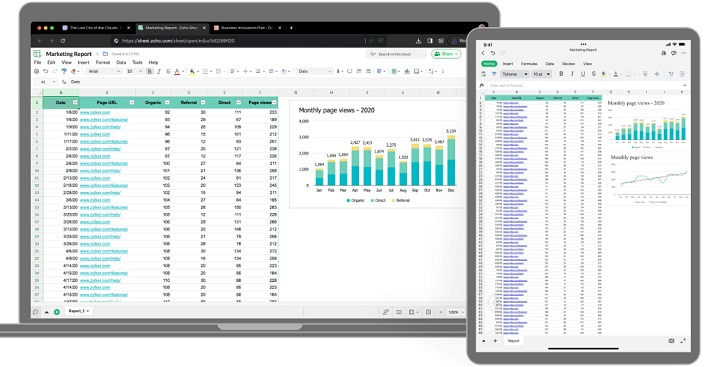The width and height of the screenshot is (720, 367).
Task: Click the Report_1 sheet tab
Action: [79, 311]
